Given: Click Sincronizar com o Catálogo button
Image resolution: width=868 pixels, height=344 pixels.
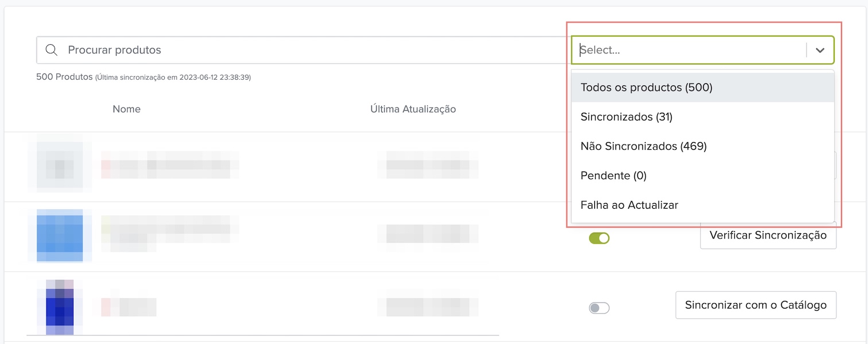Looking at the screenshot, I should 755,305.
